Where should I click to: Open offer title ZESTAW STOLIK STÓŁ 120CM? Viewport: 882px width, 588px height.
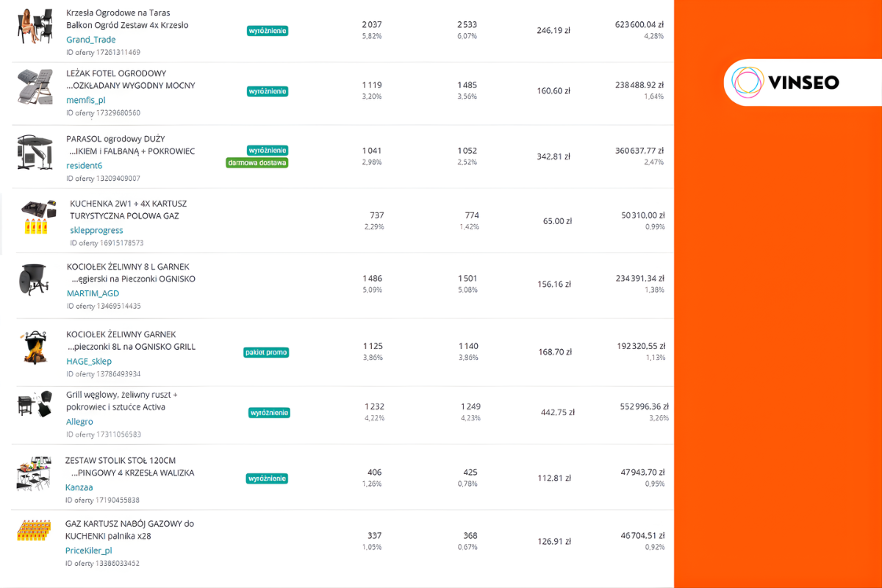point(129,467)
